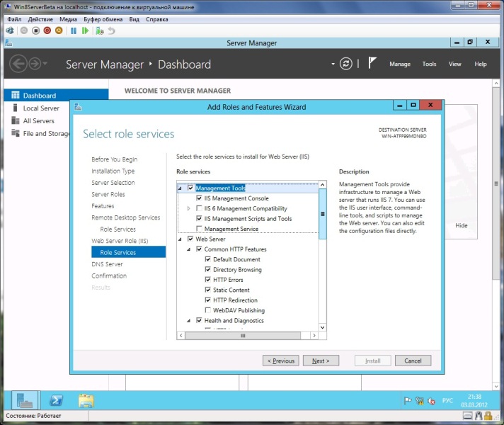Collapse the Web Server tree node
504x425 pixels.
(x=180, y=239)
